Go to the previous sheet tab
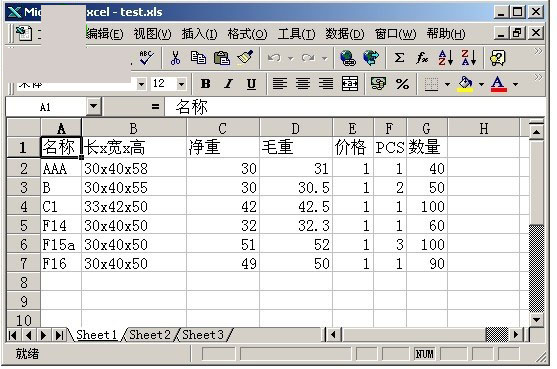557x369 pixels. tap(28, 335)
